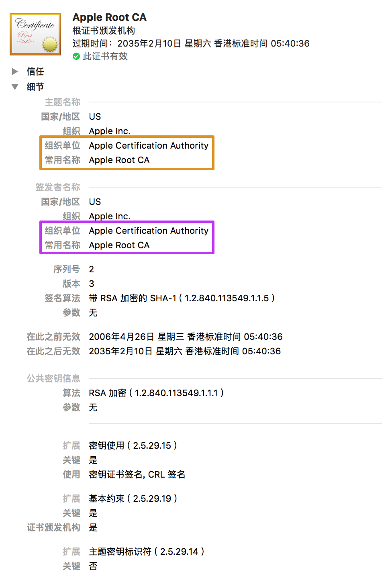Screen dimensions: 392x574
Task: Click the 主题名称 section header
Action: pyautogui.click(x=62, y=102)
